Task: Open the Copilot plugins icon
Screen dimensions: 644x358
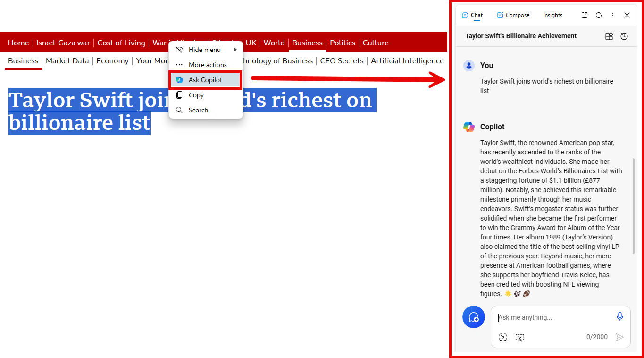Action: [x=609, y=36]
